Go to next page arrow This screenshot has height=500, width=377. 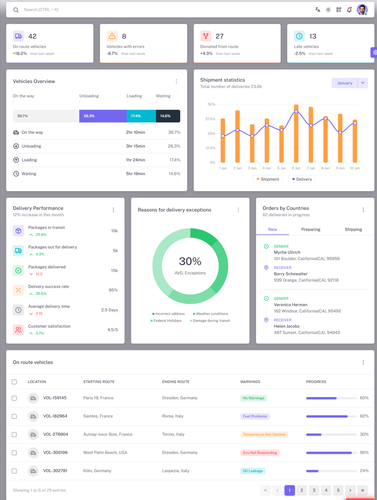[x=350, y=490]
